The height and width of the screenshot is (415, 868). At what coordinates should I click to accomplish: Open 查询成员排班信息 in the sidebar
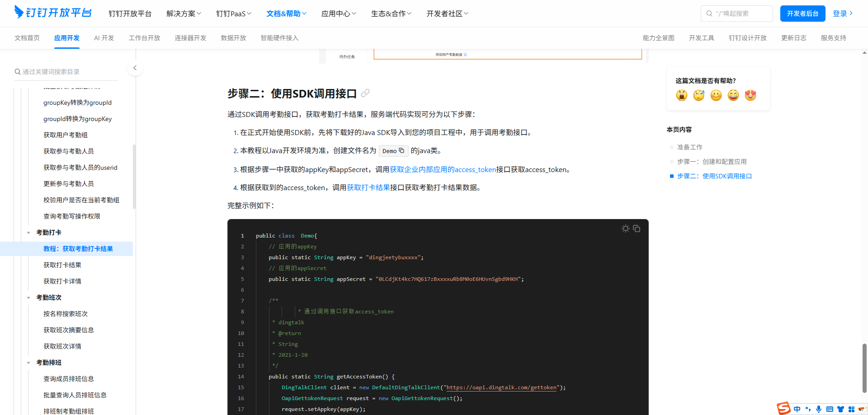click(69, 379)
